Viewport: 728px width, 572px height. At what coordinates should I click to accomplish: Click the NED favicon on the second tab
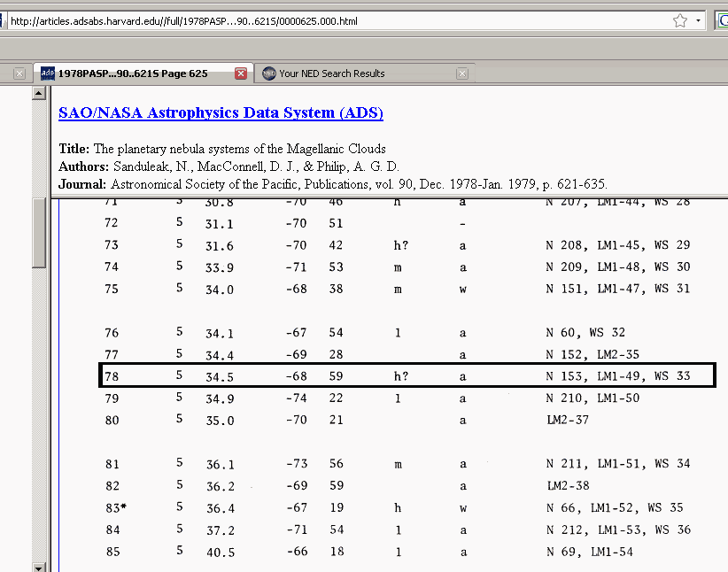coord(269,73)
